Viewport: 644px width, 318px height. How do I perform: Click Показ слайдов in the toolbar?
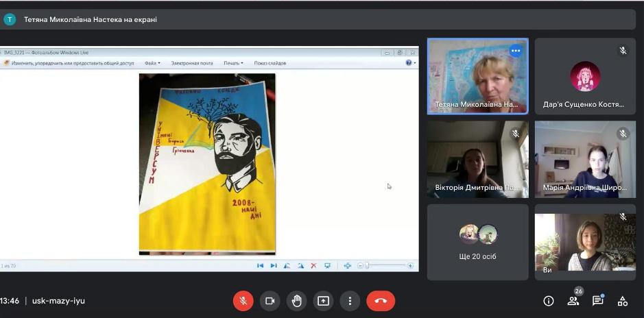point(270,63)
